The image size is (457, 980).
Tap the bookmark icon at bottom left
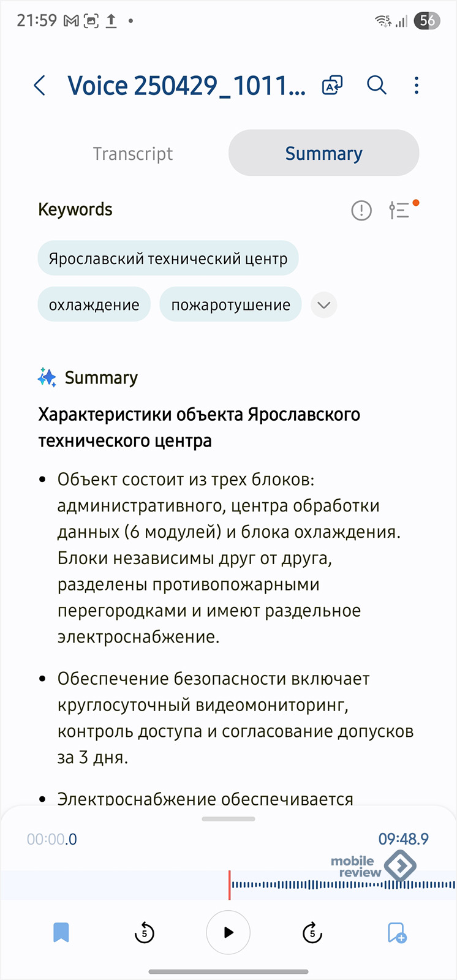click(61, 933)
